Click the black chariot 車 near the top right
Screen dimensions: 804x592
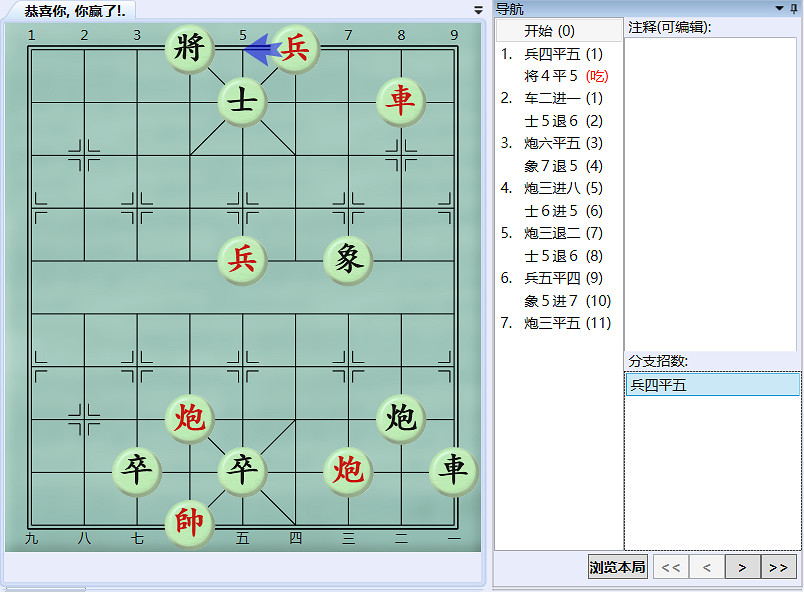click(x=400, y=99)
